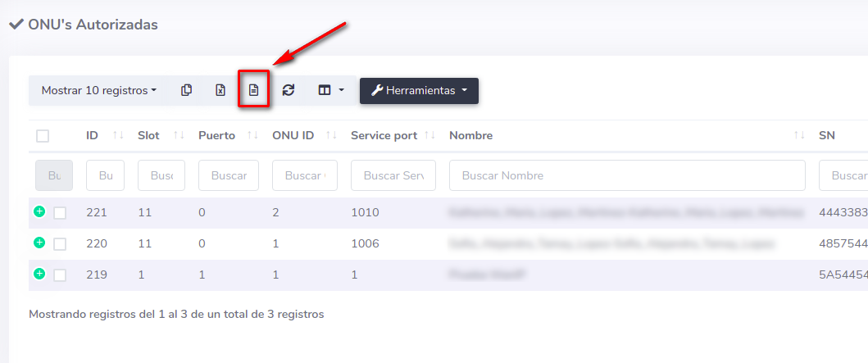The width and height of the screenshot is (868, 363).
Task: Toggle the select-all header checkbox
Action: 43,136
